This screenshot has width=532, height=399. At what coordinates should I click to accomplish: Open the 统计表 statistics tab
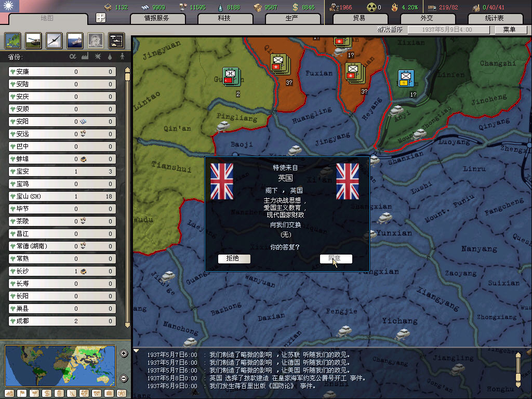[x=495, y=18]
